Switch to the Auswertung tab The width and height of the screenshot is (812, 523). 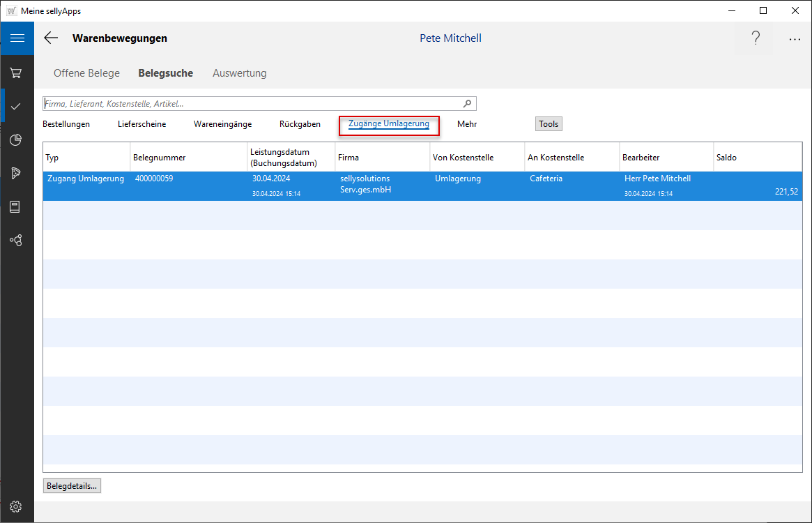[x=239, y=73]
